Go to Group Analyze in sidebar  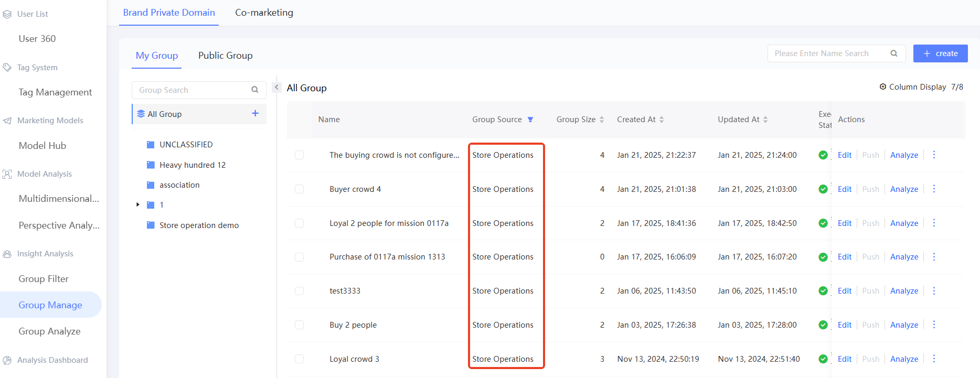[x=49, y=331]
